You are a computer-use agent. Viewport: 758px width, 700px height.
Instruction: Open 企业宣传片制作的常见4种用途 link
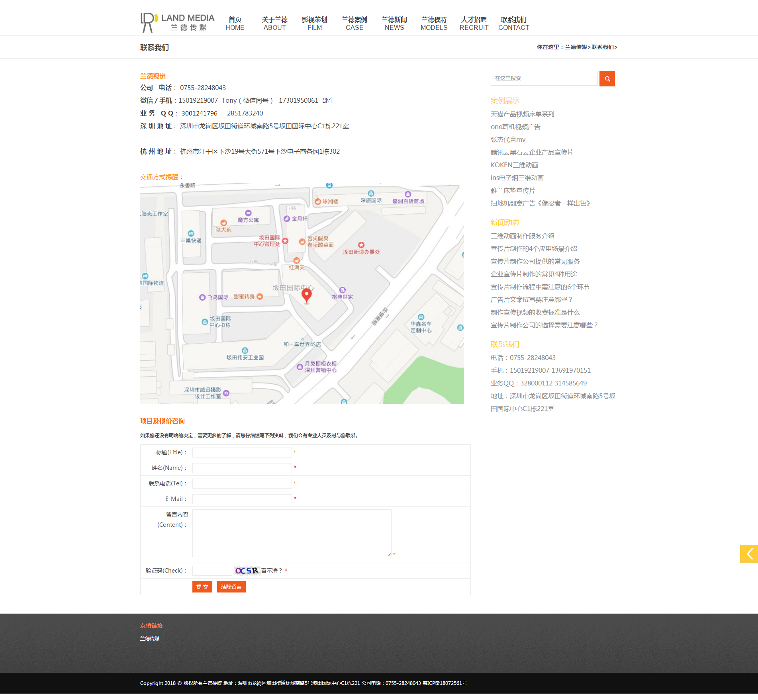(x=534, y=274)
